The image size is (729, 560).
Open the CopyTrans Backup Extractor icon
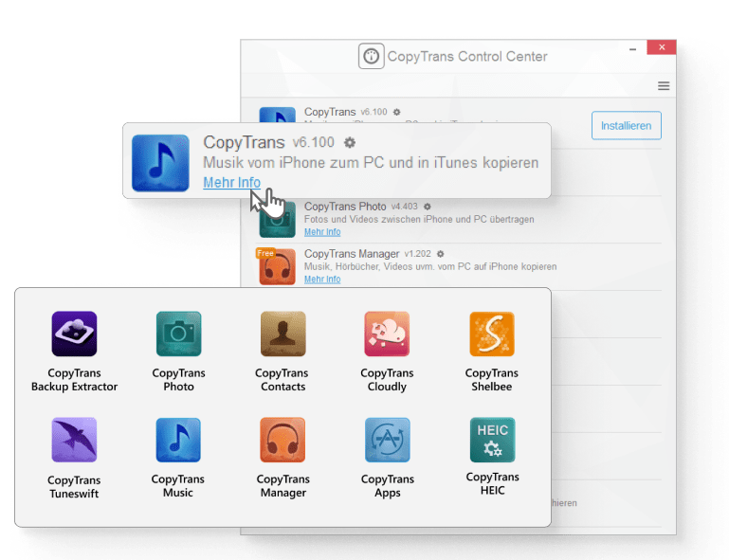coord(74,334)
